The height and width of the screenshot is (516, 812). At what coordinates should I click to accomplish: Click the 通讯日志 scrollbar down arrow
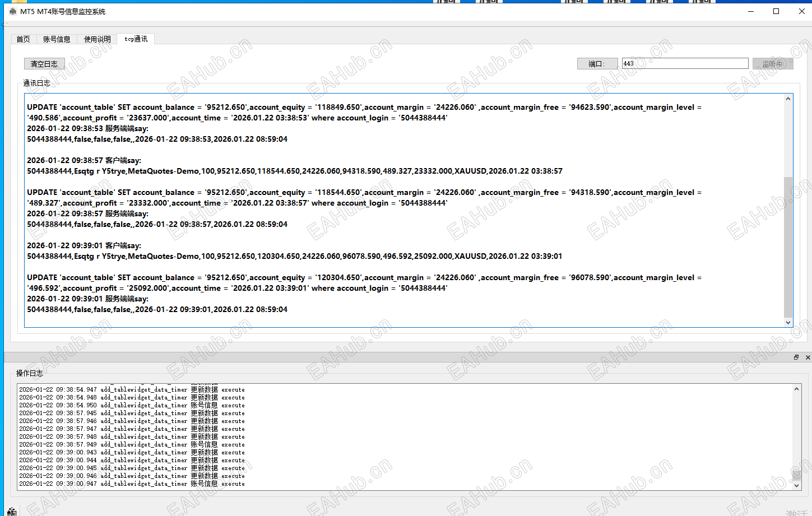788,322
